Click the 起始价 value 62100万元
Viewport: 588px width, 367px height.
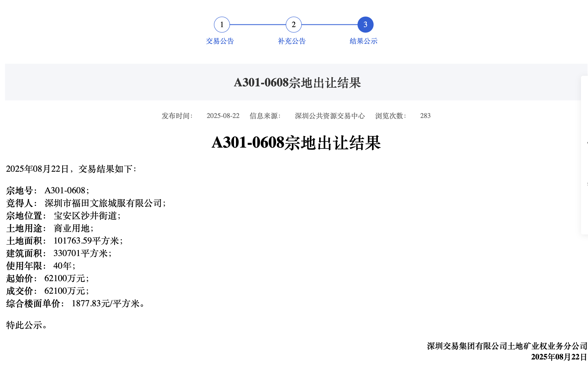(x=65, y=278)
